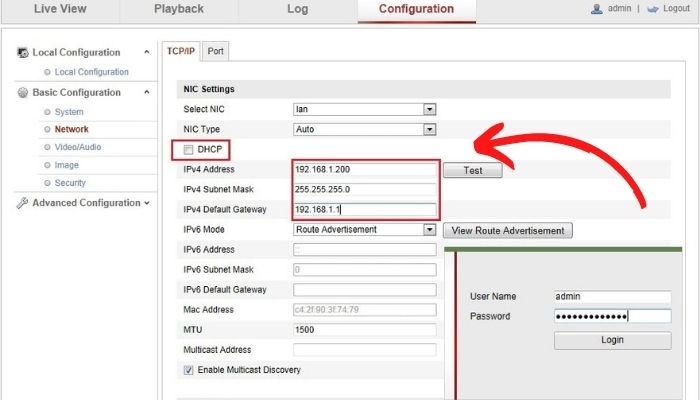This screenshot has height=400, width=700.
Task: Open the Log tab
Action: click(x=297, y=9)
